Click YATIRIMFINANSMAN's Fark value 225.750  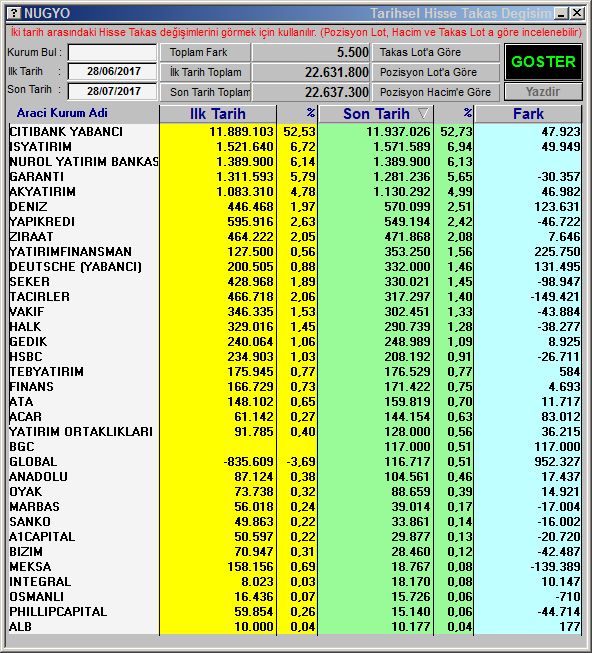[x=557, y=252]
